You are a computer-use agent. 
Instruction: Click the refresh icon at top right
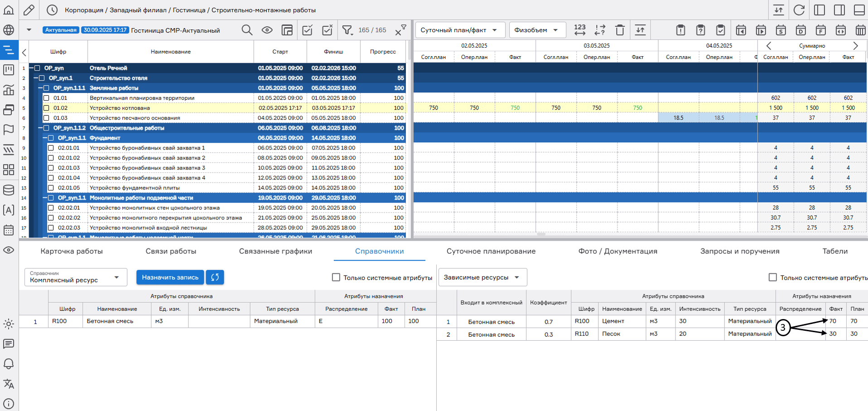[799, 10]
